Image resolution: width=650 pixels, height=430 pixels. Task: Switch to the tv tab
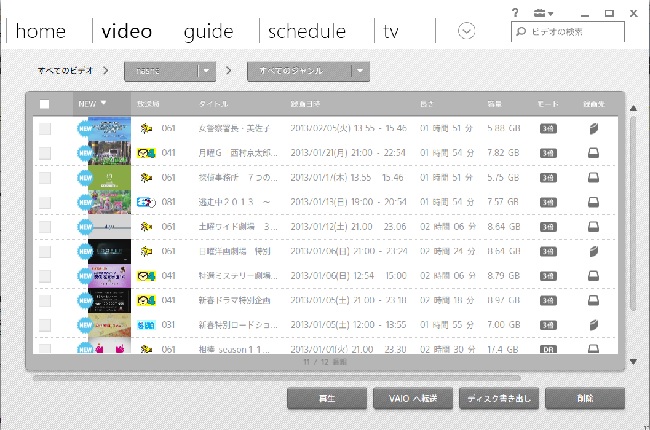[x=391, y=32]
